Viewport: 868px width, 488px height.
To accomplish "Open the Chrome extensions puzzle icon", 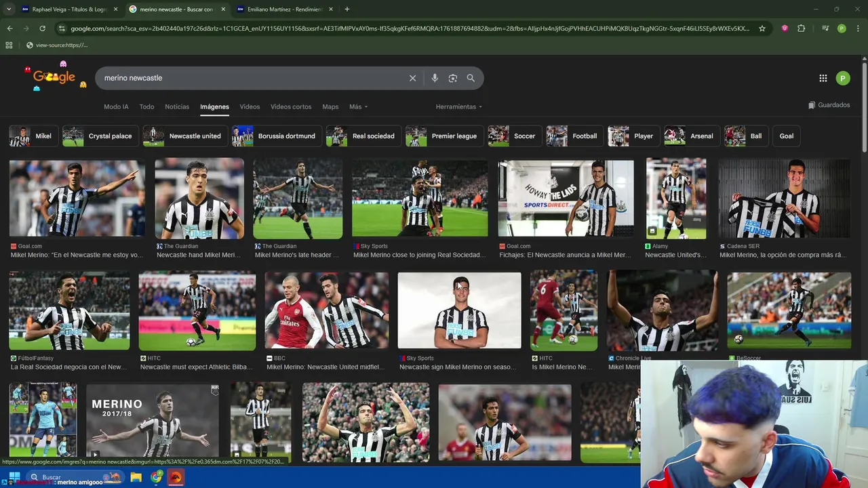I will pyautogui.click(x=802, y=28).
